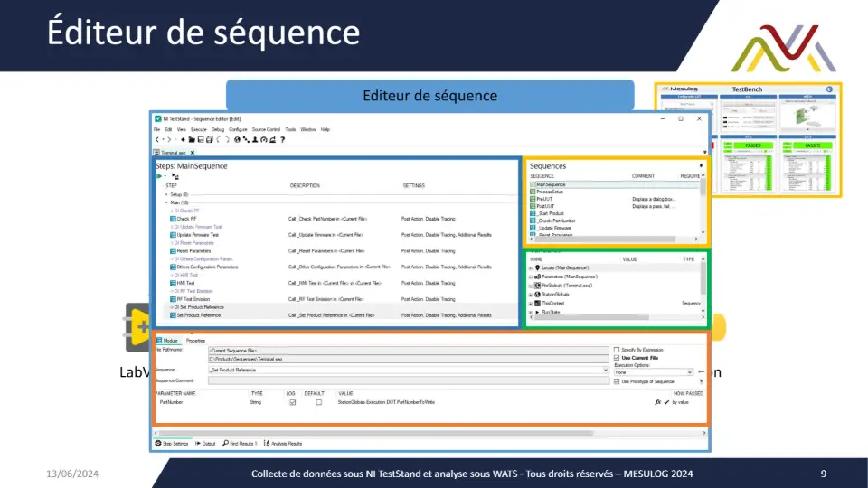This screenshot has width=868, height=488.
Task: Click the step list configuration icon
Action: click(x=175, y=176)
